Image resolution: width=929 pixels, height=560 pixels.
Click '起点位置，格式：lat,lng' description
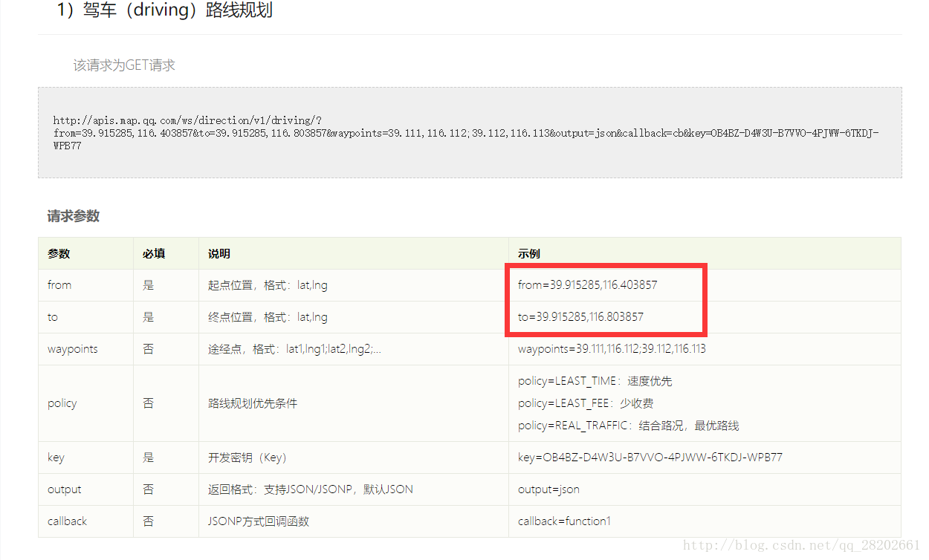point(268,285)
